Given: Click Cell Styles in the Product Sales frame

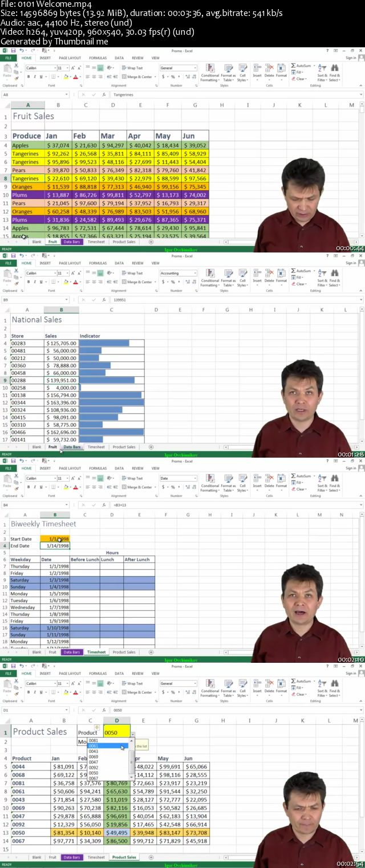Looking at the screenshot, I should [x=242, y=688].
